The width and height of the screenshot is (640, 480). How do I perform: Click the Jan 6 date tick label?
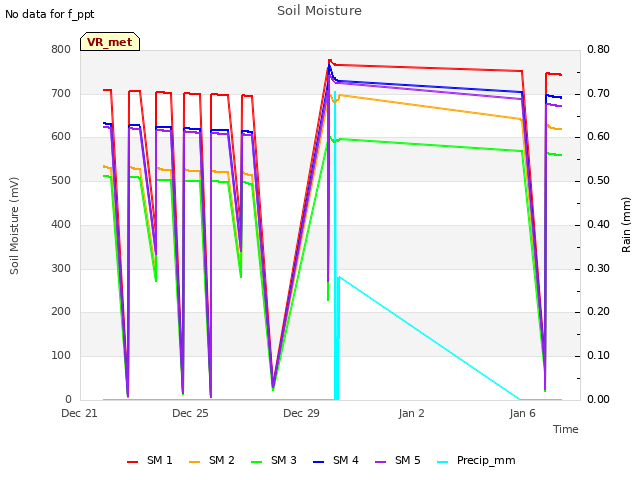[522, 413]
